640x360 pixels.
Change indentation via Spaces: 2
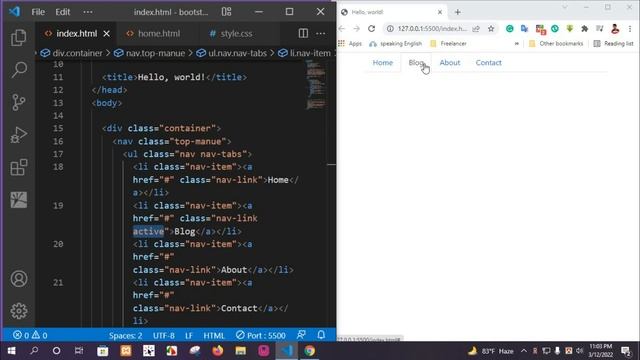(125, 336)
